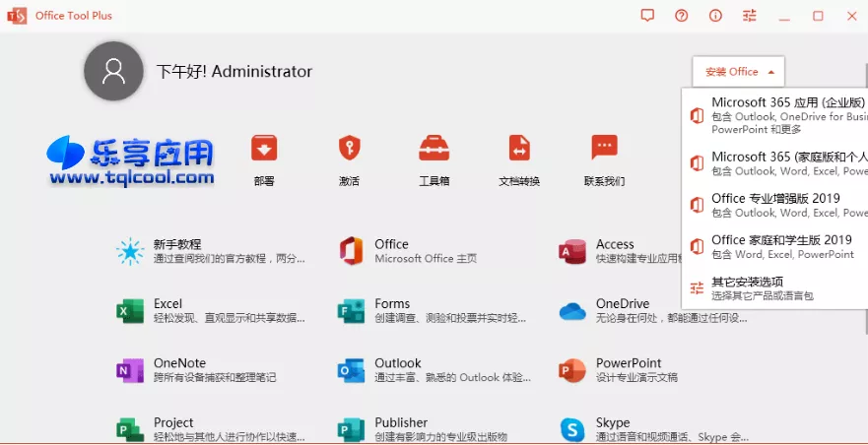Click the Office Tool Plus logo icon
Image resolution: width=868 pixels, height=445 pixels.
[x=17, y=16]
